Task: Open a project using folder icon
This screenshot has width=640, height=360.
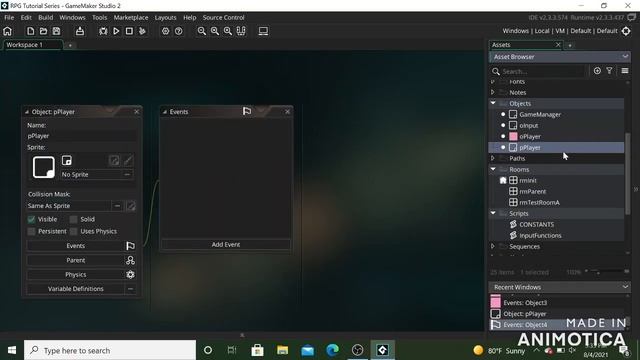Action: [x=43, y=31]
